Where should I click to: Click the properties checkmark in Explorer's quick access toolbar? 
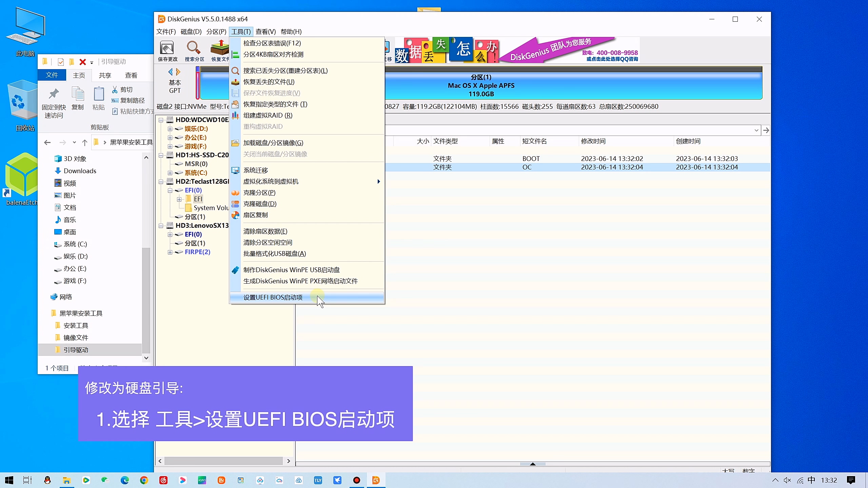tap(61, 62)
